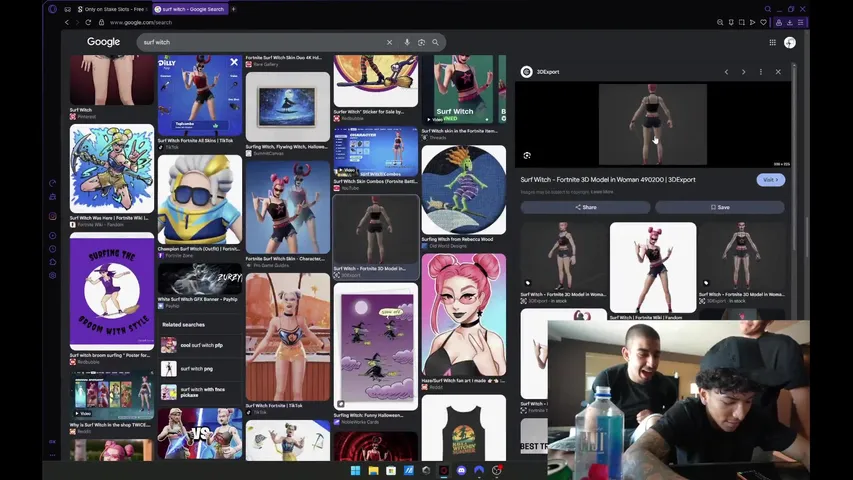
Task: Switch to the Only on Stake Slots tab
Action: (x=112, y=9)
